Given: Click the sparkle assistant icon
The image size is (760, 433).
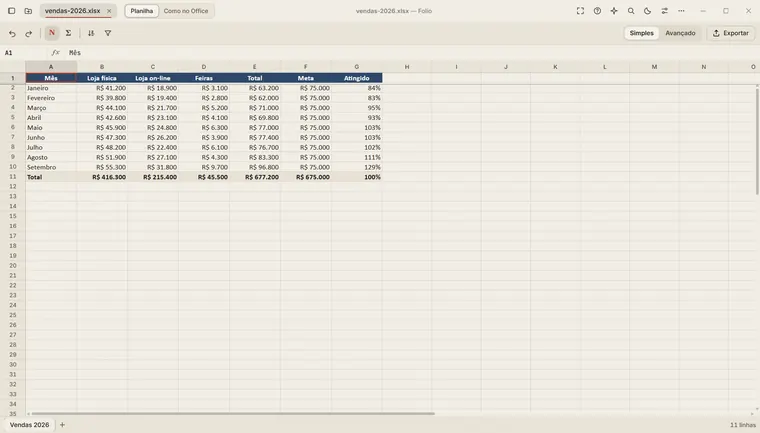Looking at the screenshot, I should coord(614,11).
